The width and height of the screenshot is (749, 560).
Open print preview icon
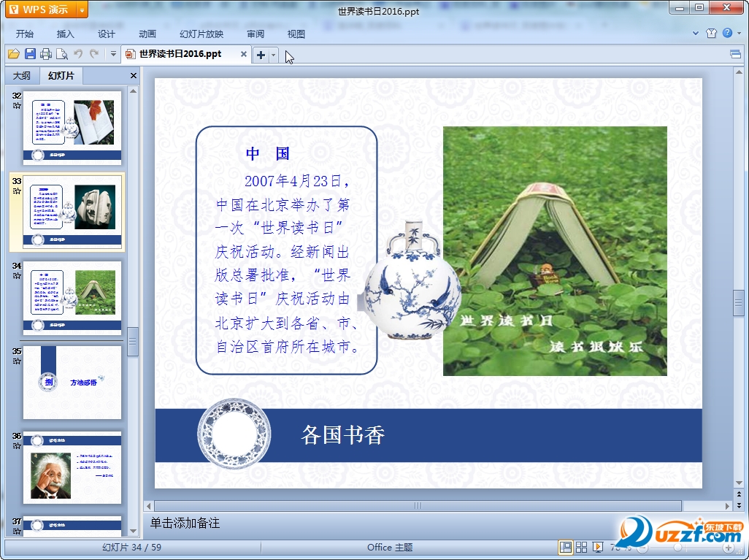[x=61, y=54]
